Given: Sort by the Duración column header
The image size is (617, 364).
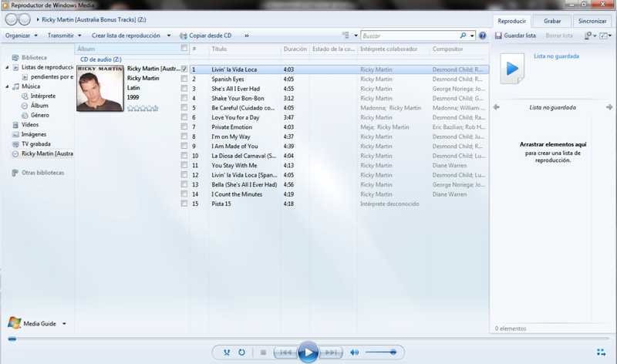Looking at the screenshot, I should pos(295,49).
